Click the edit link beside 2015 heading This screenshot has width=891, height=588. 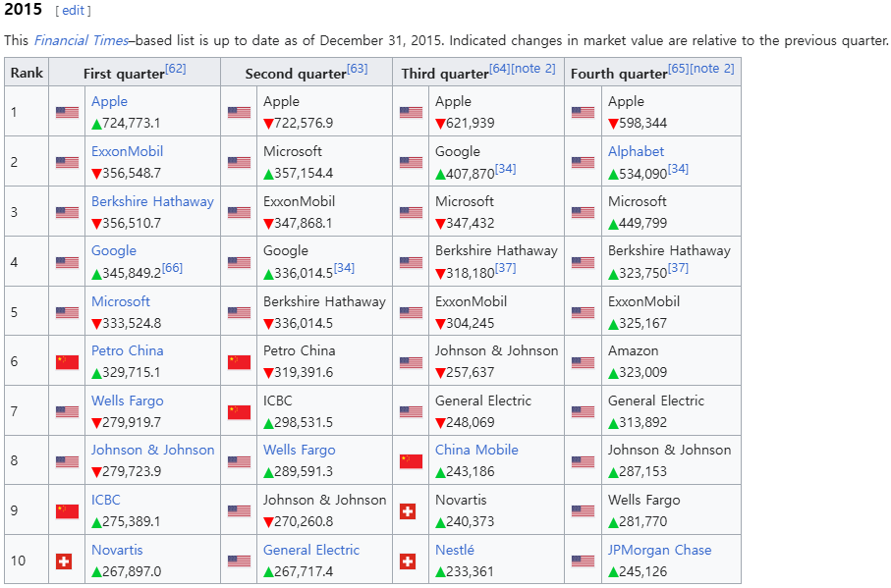click(x=74, y=10)
